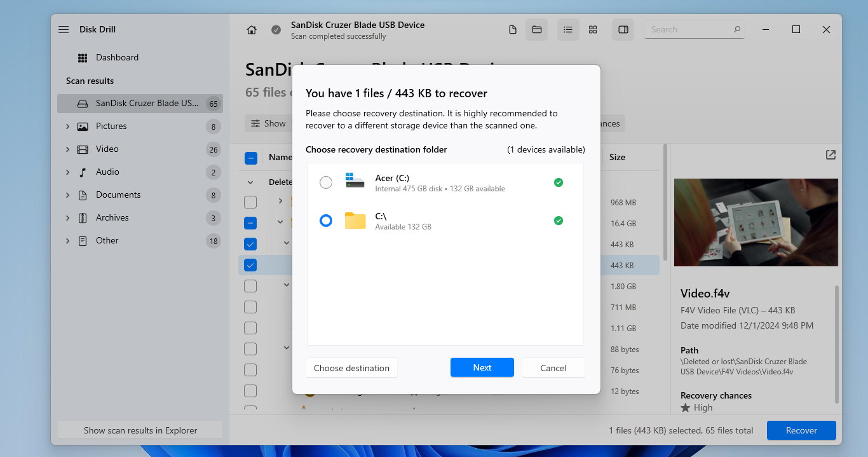Click the Archives zip icon in sidebar
This screenshot has height=457, width=868.
tap(83, 218)
